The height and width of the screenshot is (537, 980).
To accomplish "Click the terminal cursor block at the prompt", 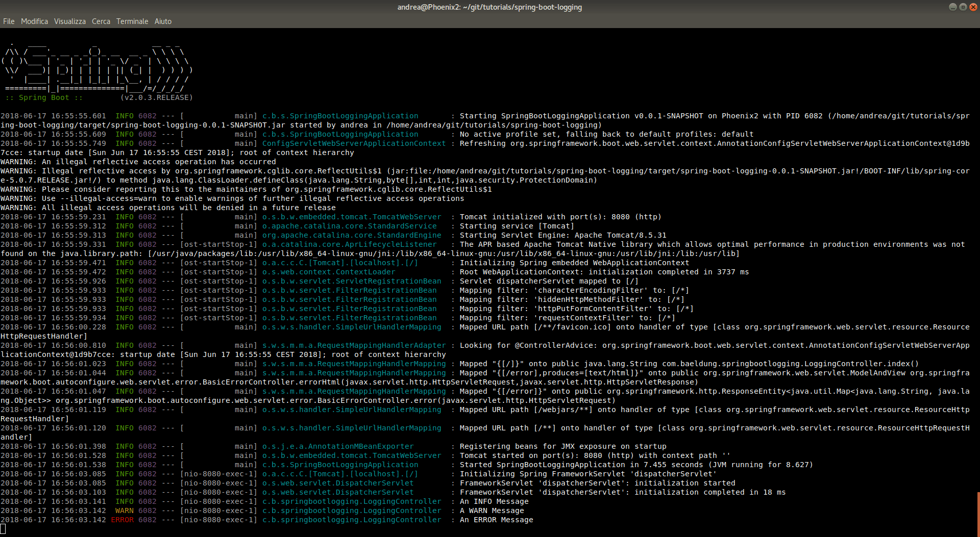I will pos(3,529).
